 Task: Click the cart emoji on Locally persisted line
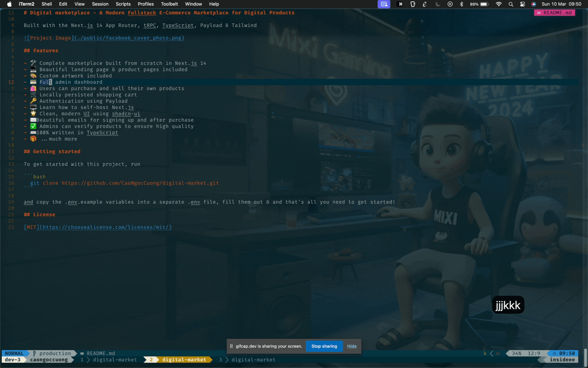coord(33,95)
